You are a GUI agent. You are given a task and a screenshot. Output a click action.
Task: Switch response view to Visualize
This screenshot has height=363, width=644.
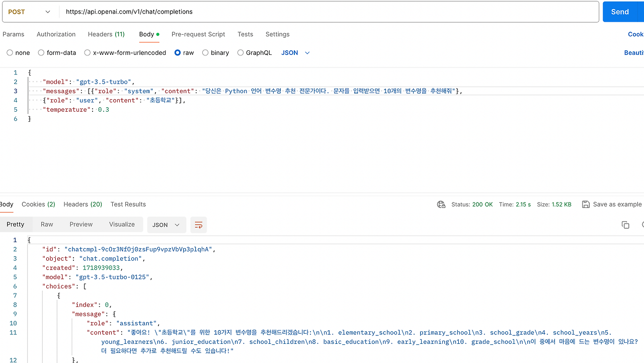click(x=122, y=225)
